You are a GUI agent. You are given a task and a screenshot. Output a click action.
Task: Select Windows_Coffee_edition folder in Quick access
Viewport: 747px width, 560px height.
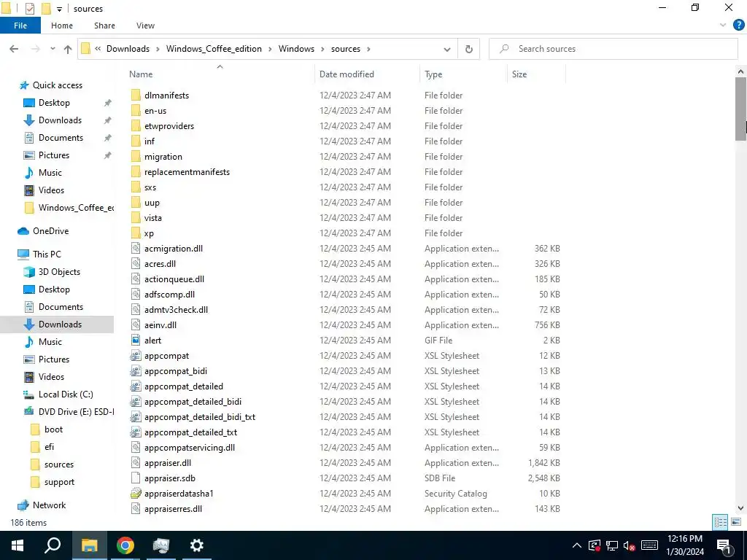coord(69,208)
